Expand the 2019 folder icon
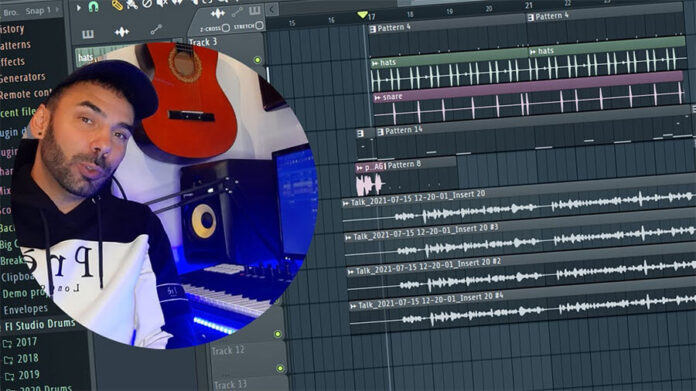The width and height of the screenshot is (696, 391). pyautogui.click(x=9, y=376)
